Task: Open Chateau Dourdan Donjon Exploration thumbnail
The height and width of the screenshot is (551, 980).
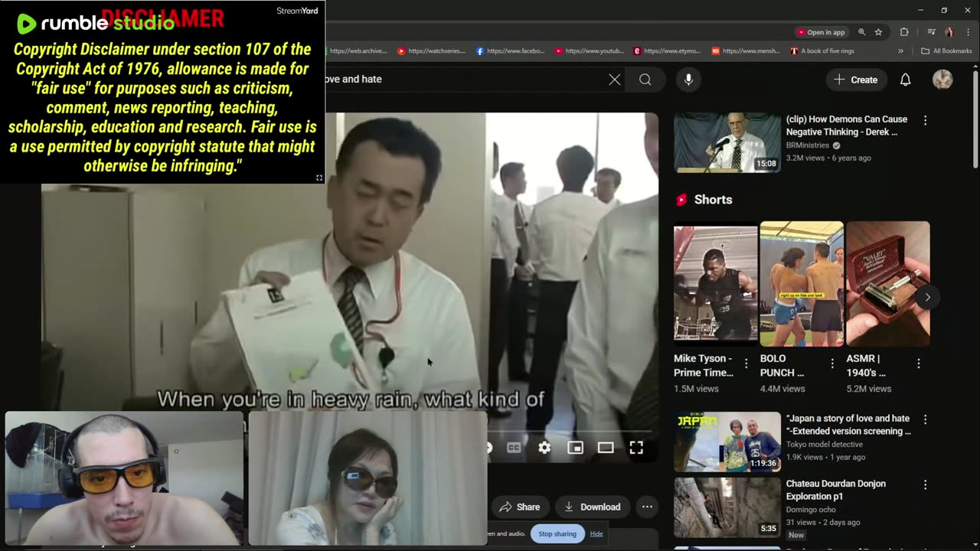Action: (x=727, y=507)
